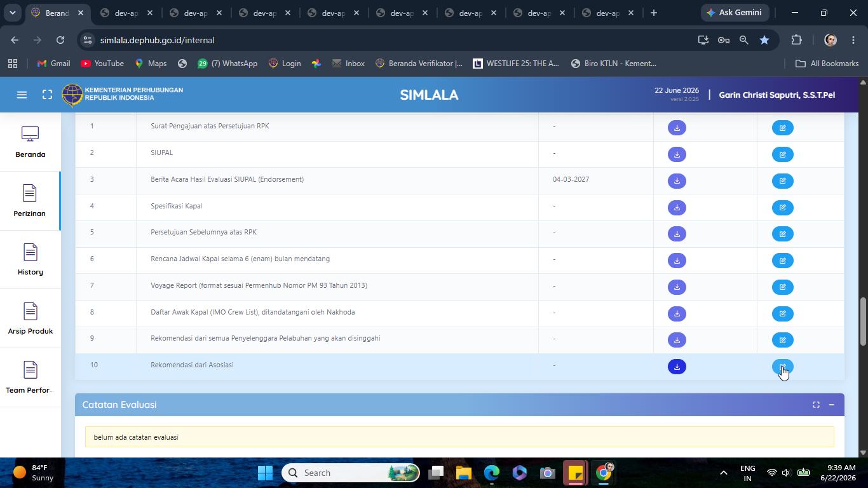Edit Rencana Jadwal Kapal row

pyautogui.click(x=782, y=261)
